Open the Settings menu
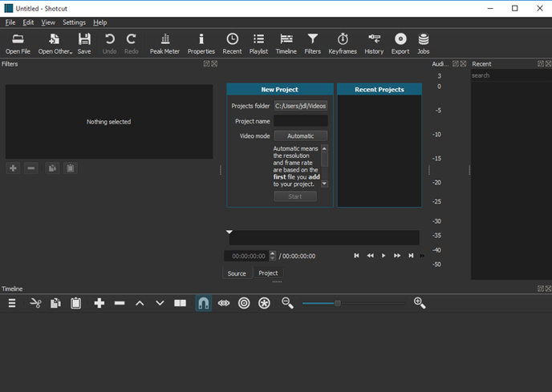This screenshot has width=552, height=392. pos(74,22)
